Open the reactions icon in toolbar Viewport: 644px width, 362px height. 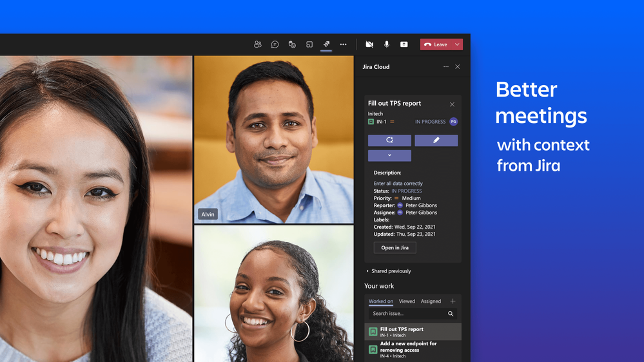pyautogui.click(x=292, y=44)
